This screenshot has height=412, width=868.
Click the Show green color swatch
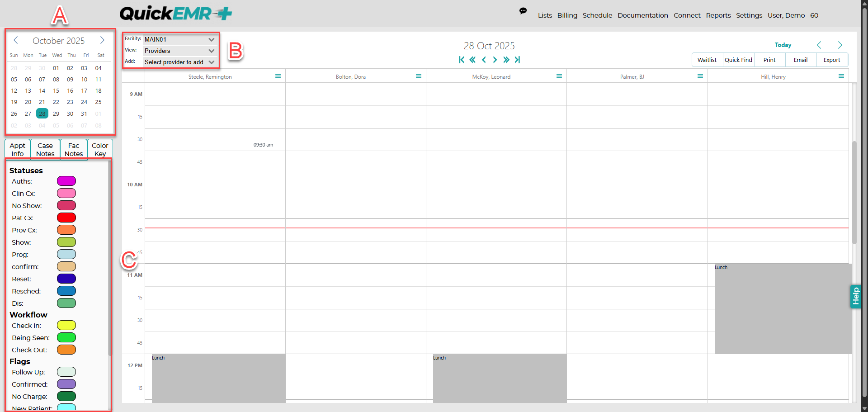pos(66,242)
